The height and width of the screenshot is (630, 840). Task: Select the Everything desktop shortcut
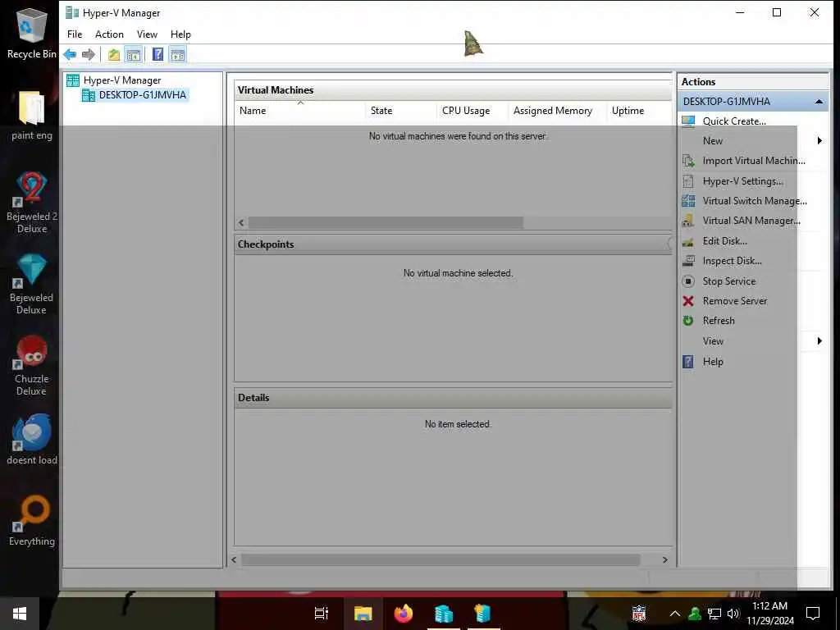(x=32, y=521)
